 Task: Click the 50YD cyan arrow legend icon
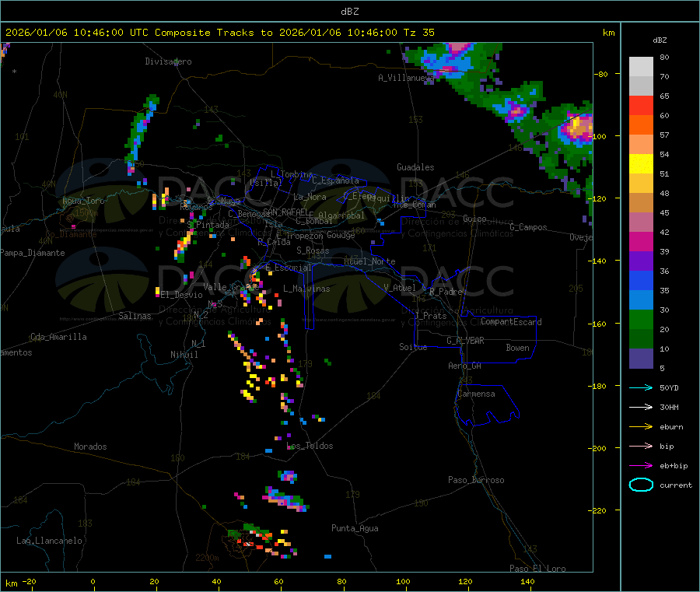tap(641, 387)
